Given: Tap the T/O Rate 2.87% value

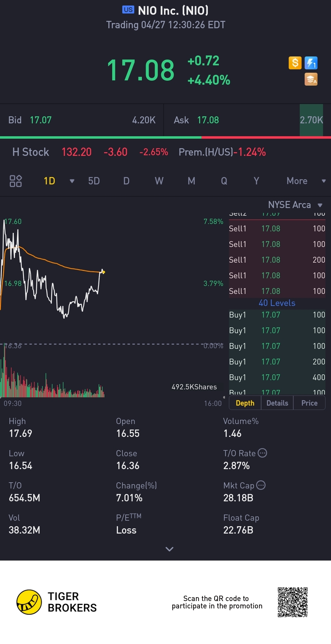Looking at the screenshot, I should coord(236,465).
